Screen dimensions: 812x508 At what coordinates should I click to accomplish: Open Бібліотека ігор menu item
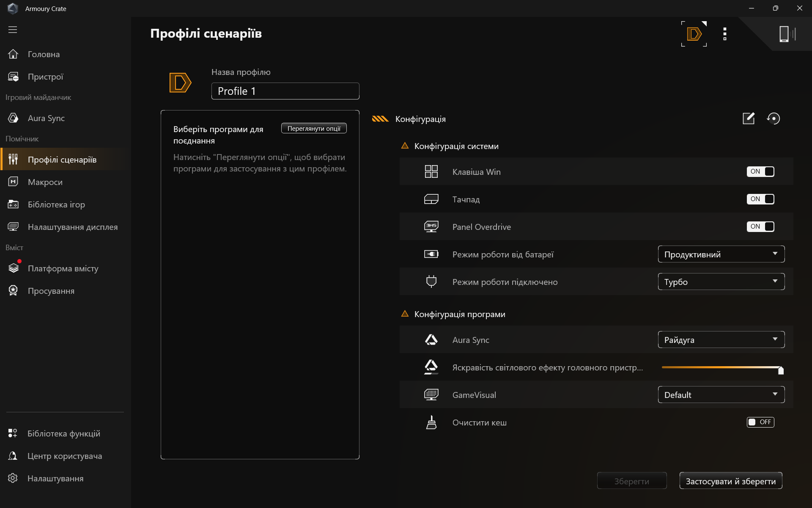tap(56, 204)
